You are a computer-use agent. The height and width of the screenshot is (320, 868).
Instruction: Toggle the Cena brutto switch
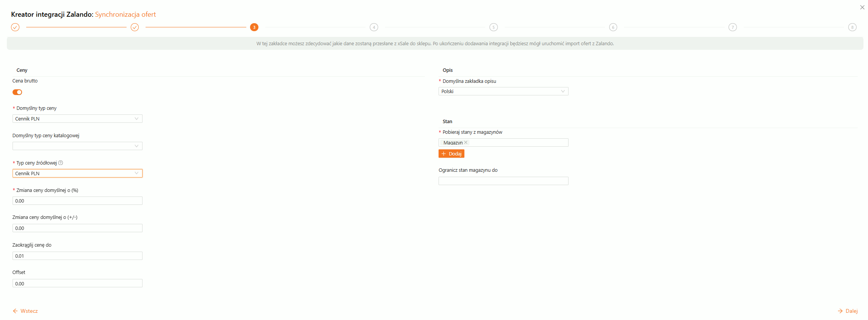17,92
